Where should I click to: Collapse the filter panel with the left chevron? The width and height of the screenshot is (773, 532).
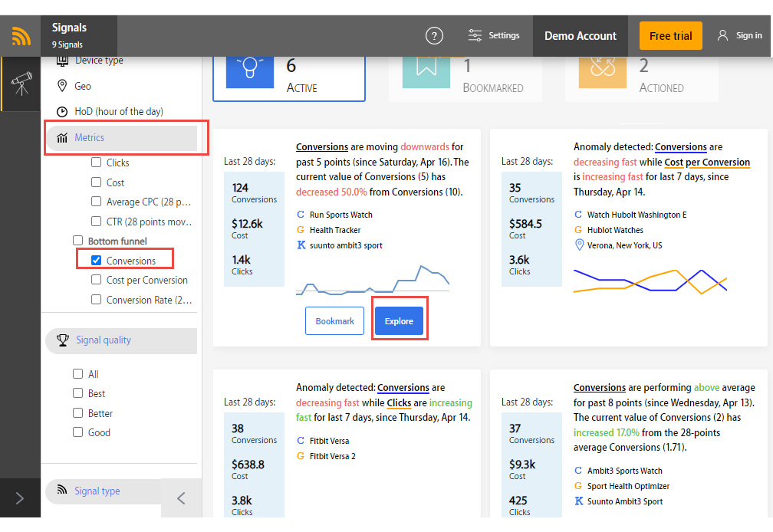click(181, 498)
